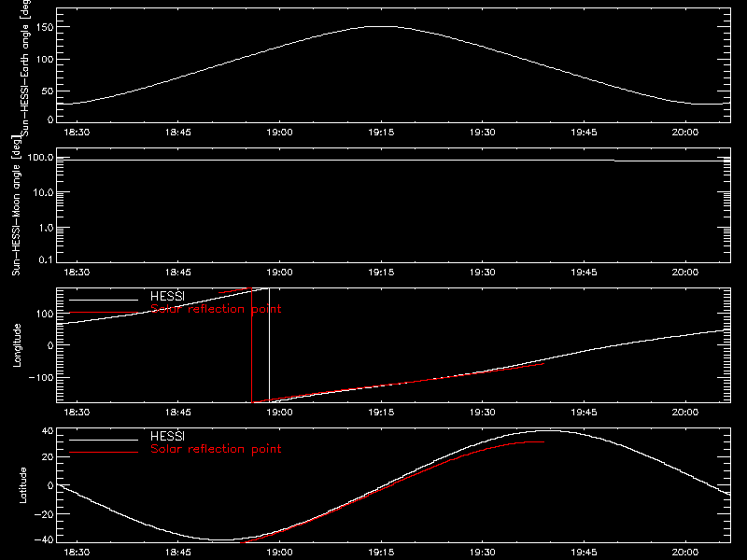Viewport: 747px width, 560px height.
Task: Click 19:30 time label under Latitude plot
Action: tap(482, 553)
